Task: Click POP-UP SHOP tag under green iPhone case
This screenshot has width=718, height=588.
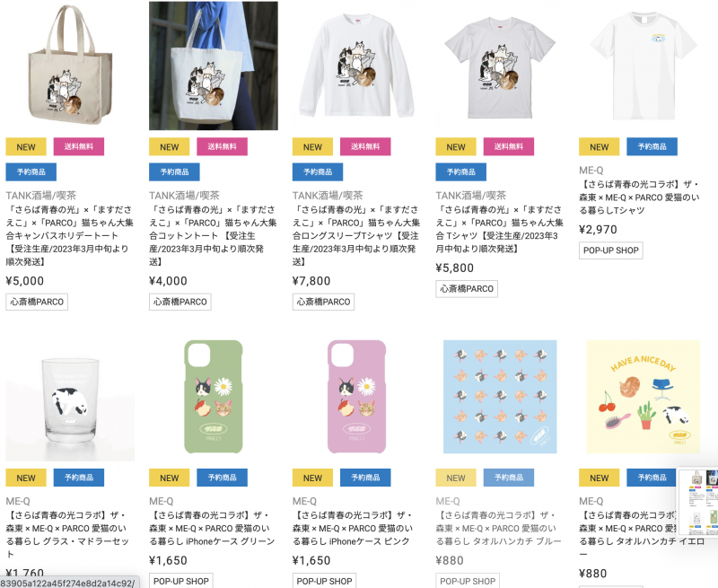Action: click(181, 581)
